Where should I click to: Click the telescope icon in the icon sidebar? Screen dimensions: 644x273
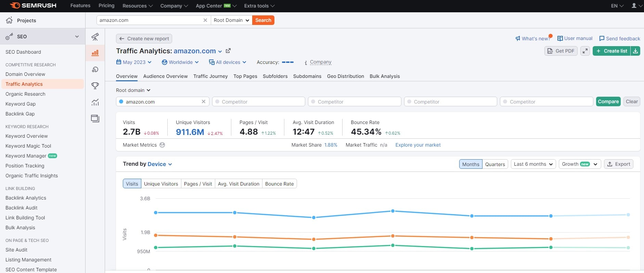[95, 37]
